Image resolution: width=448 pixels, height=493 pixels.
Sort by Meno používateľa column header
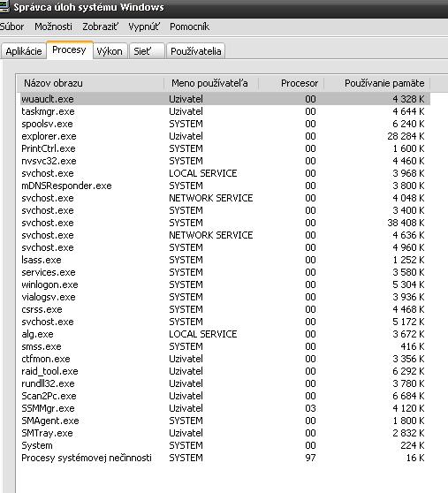click(211, 83)
